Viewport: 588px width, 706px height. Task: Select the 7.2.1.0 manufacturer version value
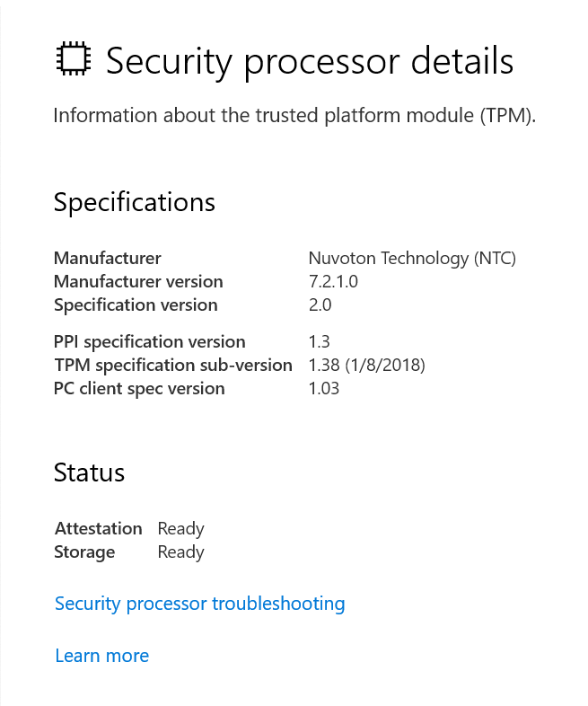tap(333, 282)
